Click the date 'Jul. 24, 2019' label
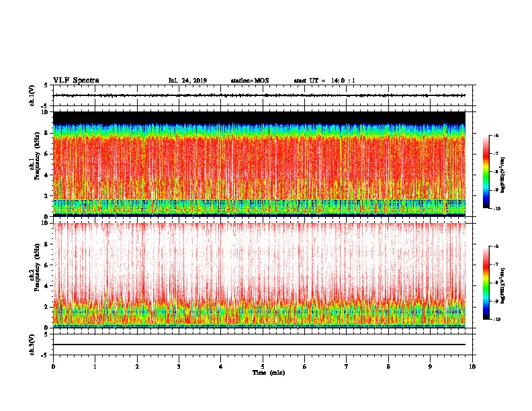This screenshot has width=532, height=411. tap(187, 81)
